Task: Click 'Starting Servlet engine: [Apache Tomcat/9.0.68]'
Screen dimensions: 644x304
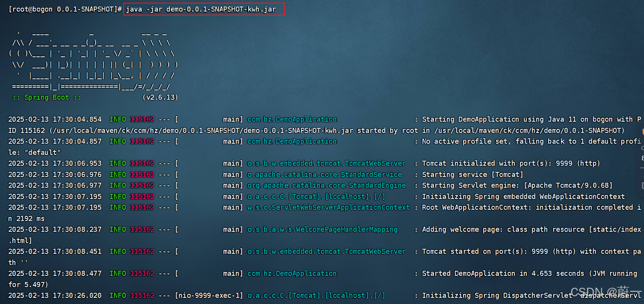Action: point(517,185)
